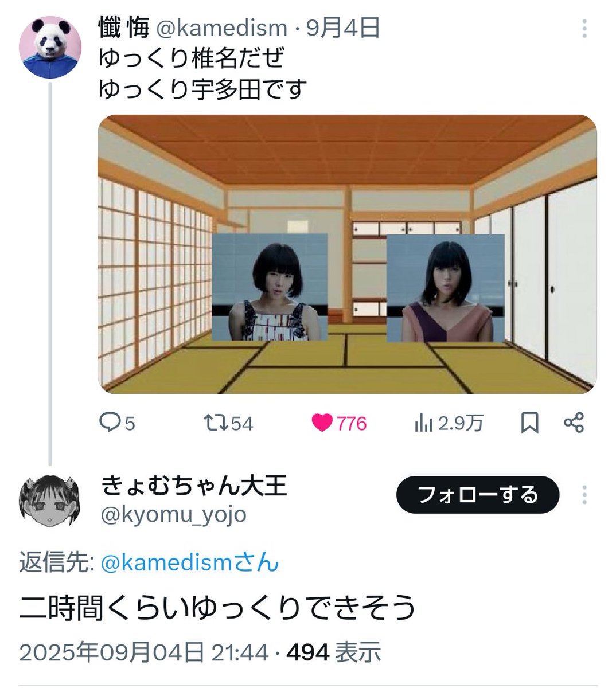Open more options next to フォローする
The height and width of the screenshot is (688, 616).
click(584, 495)
